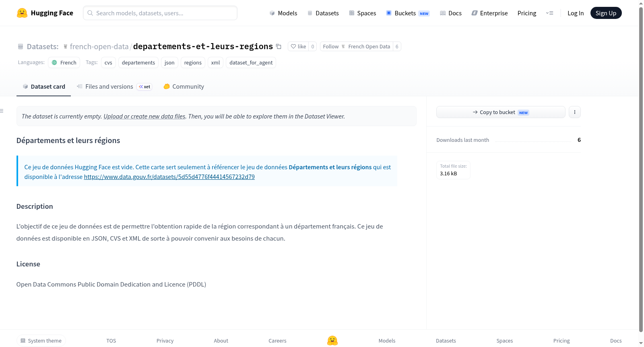Click the Hugging Face logo emoji
Viewport: 644px width, 347px height.
(x=22, y=13)
